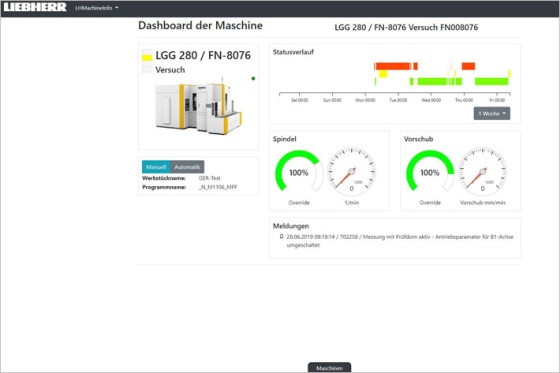Screen dimensions: 560x373
Task: Click the yellow status indicator beside LGG 280
Action: tap(147, 58)
